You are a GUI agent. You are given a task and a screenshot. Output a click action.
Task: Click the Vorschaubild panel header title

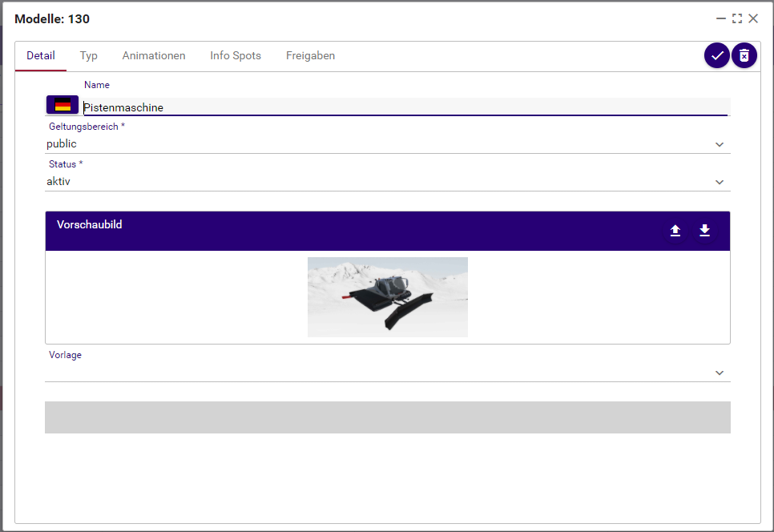[90, 225]
